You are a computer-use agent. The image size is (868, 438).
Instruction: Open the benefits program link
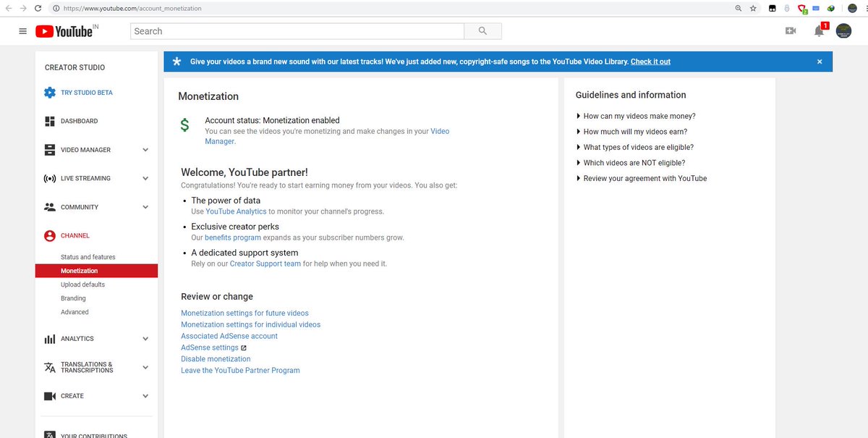[x=233, y=237]
